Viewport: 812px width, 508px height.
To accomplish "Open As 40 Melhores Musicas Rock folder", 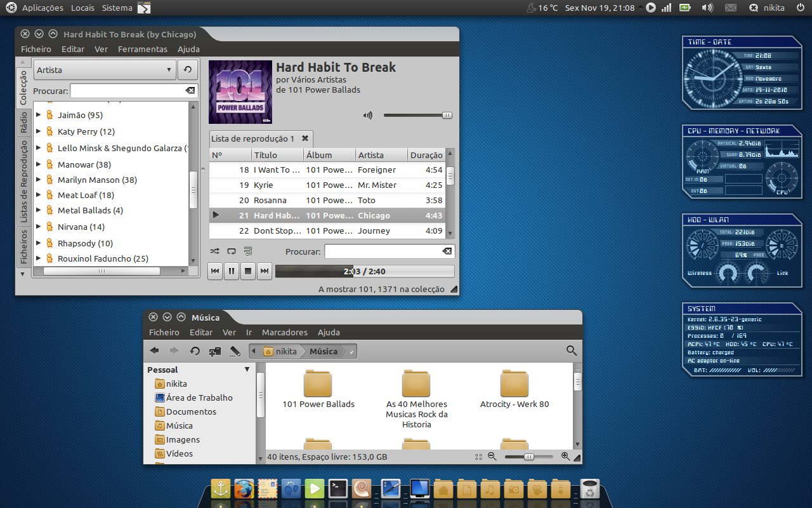I will click(x=417, y=399).
